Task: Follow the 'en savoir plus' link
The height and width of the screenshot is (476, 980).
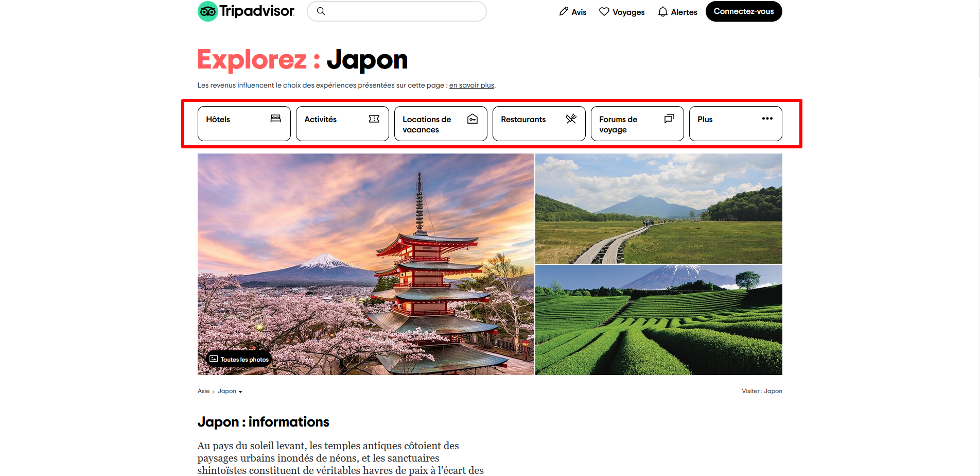Action: pos(471,86)
